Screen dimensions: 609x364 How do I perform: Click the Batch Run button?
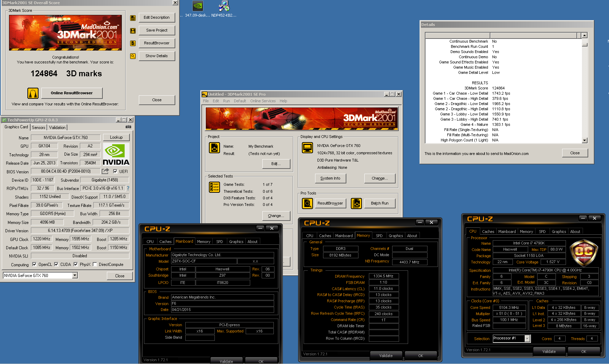380,203
